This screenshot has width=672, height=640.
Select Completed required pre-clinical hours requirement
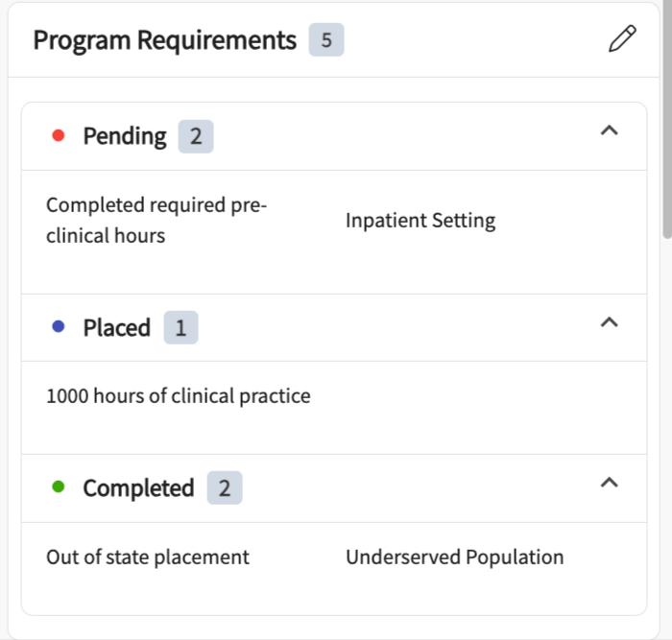156,220
